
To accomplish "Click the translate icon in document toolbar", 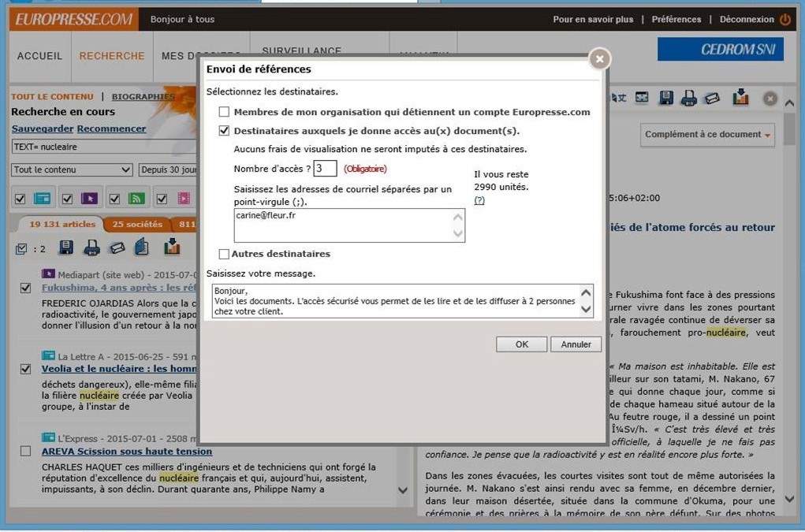I will pyautogui.click(x=621, y=98).
